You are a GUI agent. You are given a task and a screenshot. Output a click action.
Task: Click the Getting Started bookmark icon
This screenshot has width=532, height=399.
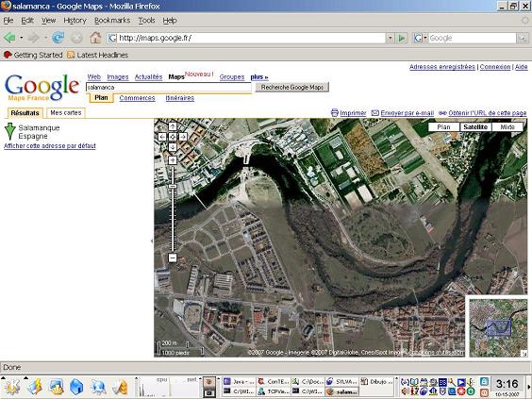click(8, 55)
